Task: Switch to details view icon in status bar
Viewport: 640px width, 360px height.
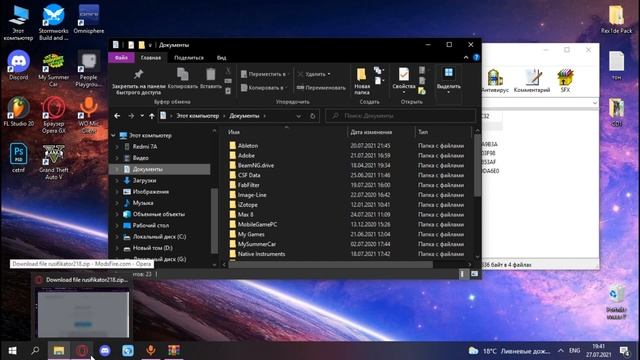Action: click(462, 274)
